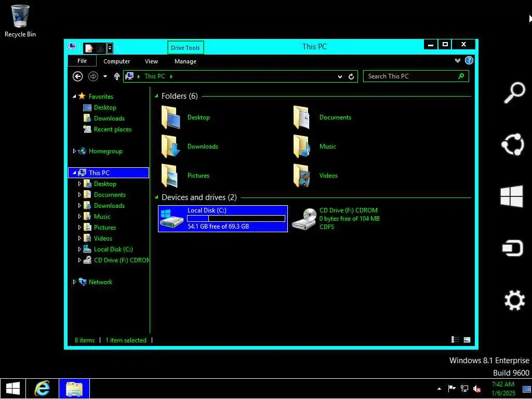
Task: Click the Forward navigation arrow
Action: point(93,76)
